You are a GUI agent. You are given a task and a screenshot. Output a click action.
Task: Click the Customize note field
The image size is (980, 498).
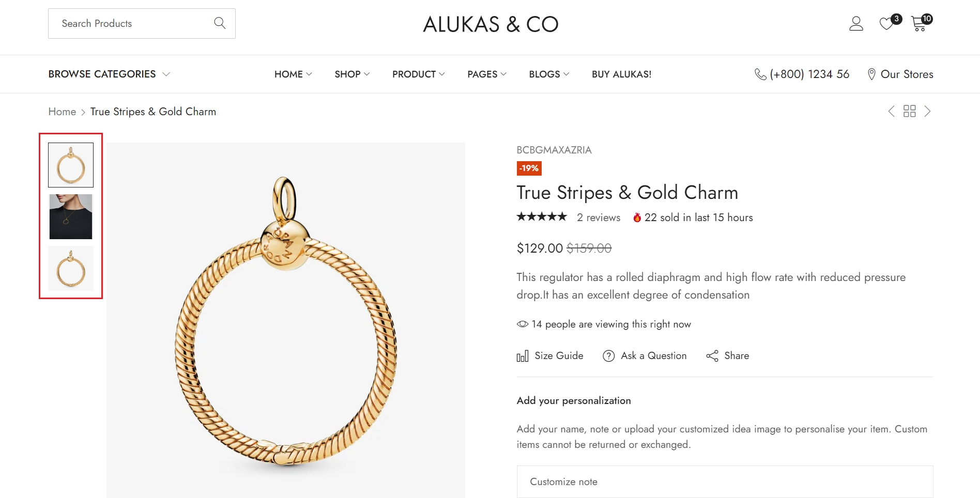725,481
